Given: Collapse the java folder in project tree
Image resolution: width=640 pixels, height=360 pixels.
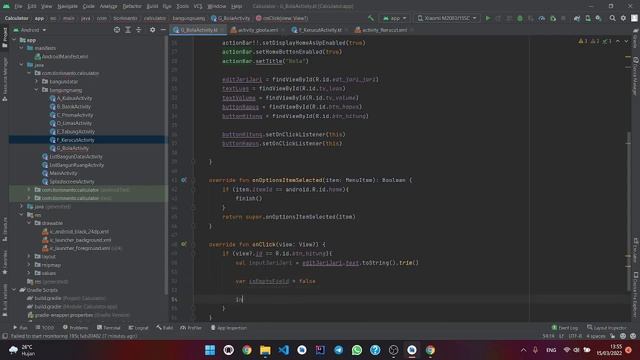Looking at the screenshot, I should [x=22, y=65].
